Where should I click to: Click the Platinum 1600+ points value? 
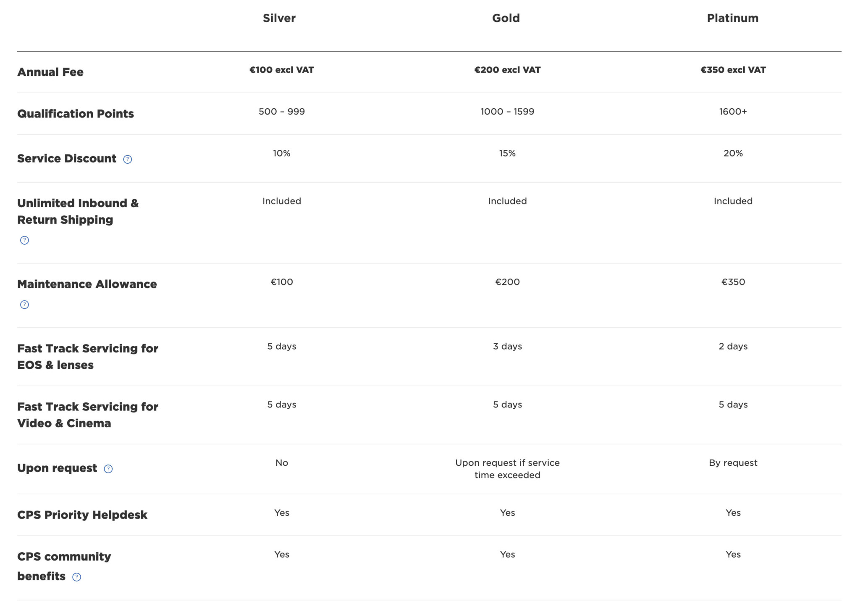pyautogui.click(x=733, y=112)
